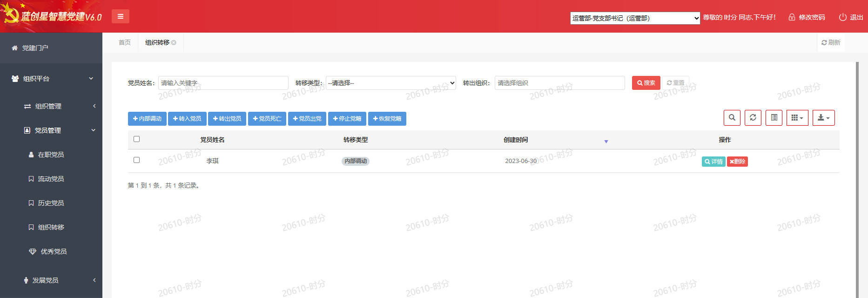The height and width of the screenshot is (298, 868).
Task: Collapse the 党员管理 submenu chevron
Action: click(94, 130)
